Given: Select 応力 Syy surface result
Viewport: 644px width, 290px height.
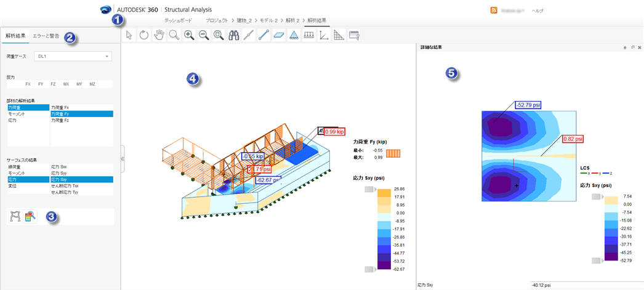Looking at the screenshot, I should (x=82, y=174).
